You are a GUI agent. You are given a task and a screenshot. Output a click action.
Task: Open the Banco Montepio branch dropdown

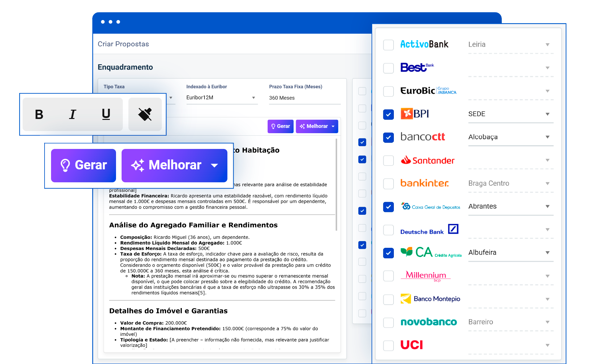[511, 299]
